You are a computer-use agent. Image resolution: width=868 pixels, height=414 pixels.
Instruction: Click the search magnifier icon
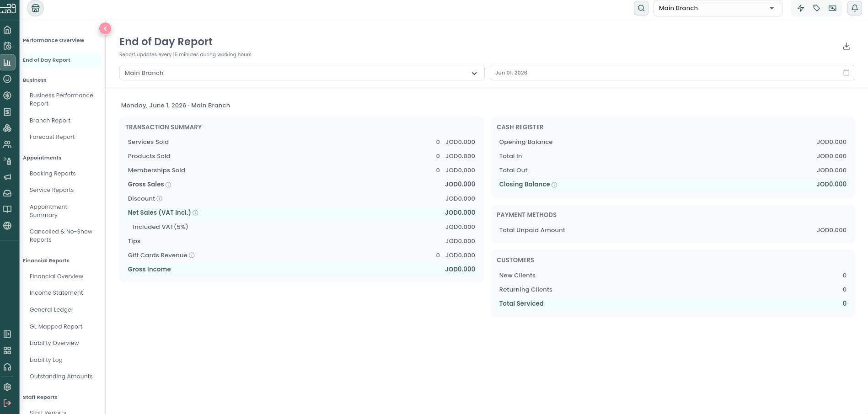[641, 8]
